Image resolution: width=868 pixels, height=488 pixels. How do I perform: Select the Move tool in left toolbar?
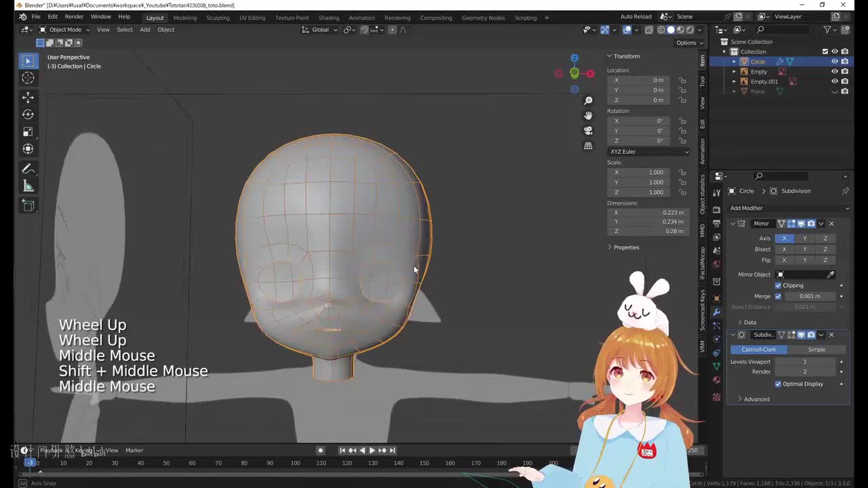click(x=28, y=97)
